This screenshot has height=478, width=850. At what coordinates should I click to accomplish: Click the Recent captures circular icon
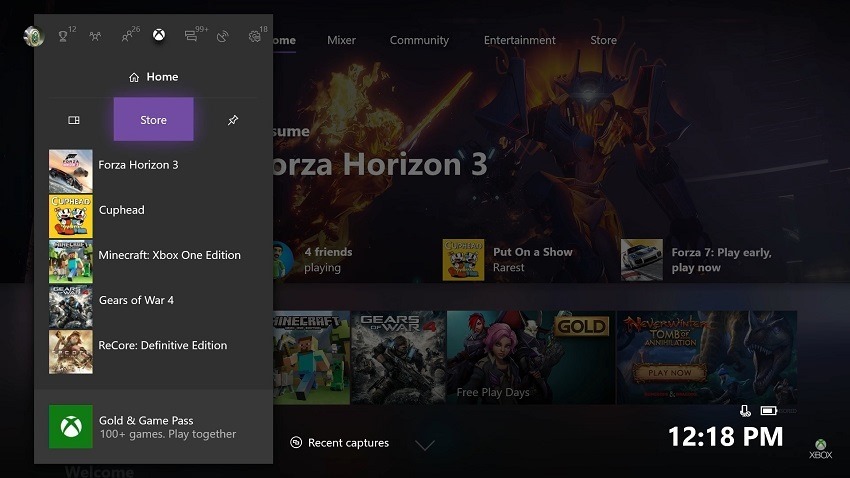[x=296, y=443]
